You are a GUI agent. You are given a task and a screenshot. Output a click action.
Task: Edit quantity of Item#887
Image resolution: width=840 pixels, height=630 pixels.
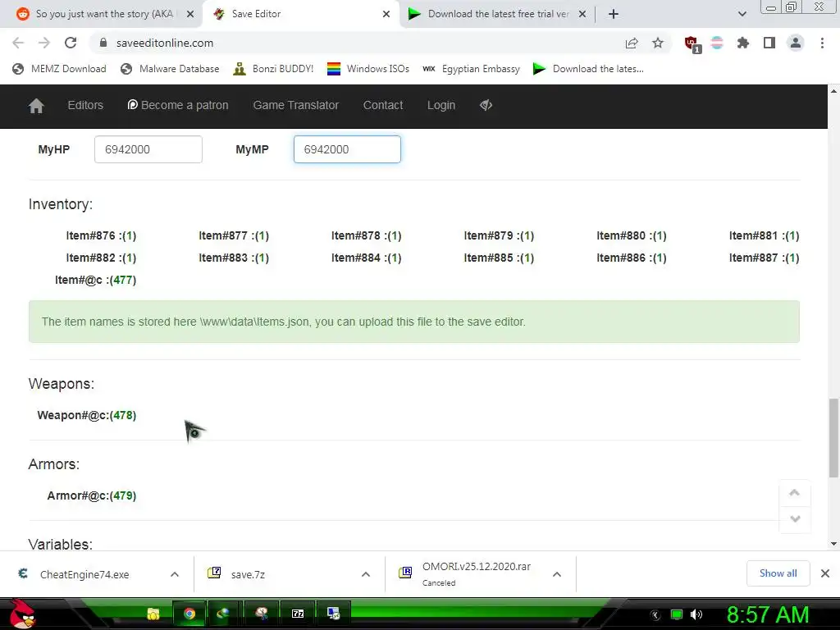[792, 258]
